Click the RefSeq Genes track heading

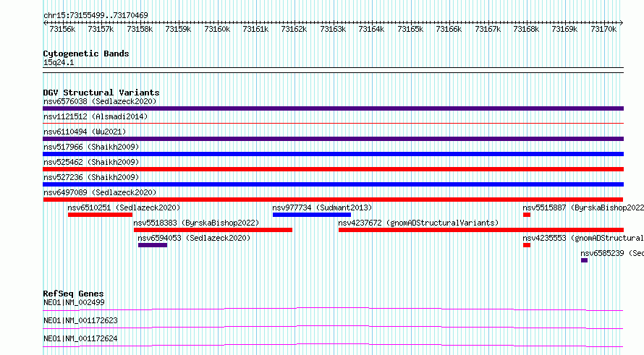pyautogui.click(x=73, y=294)
